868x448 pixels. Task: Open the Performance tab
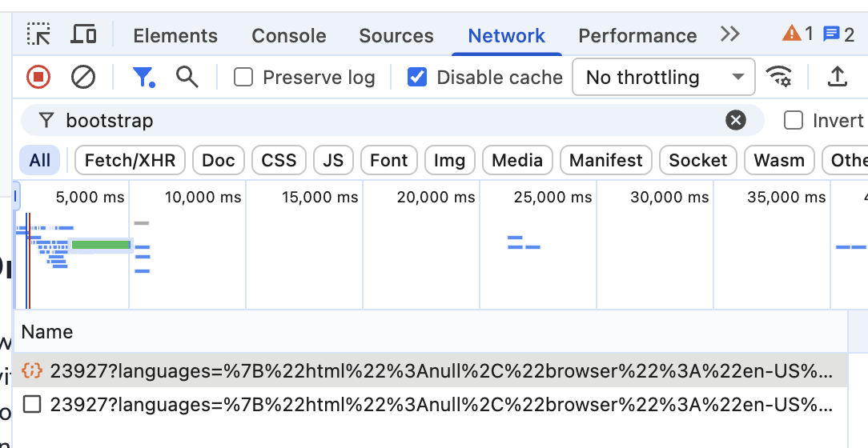click(x=637, y=36)
